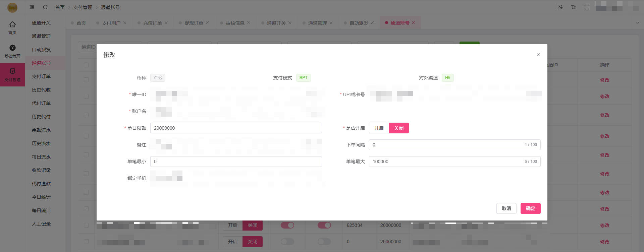Open the 基础管理 sidebar icon
The image size is (644, 252).
12,51
